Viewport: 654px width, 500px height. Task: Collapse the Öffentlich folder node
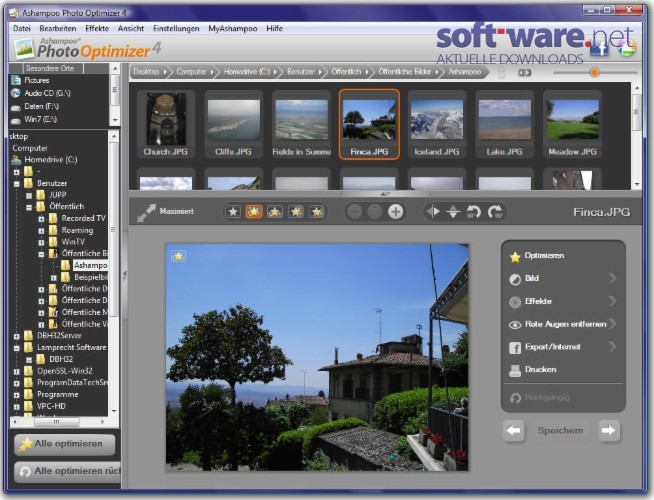coord(29,207)
